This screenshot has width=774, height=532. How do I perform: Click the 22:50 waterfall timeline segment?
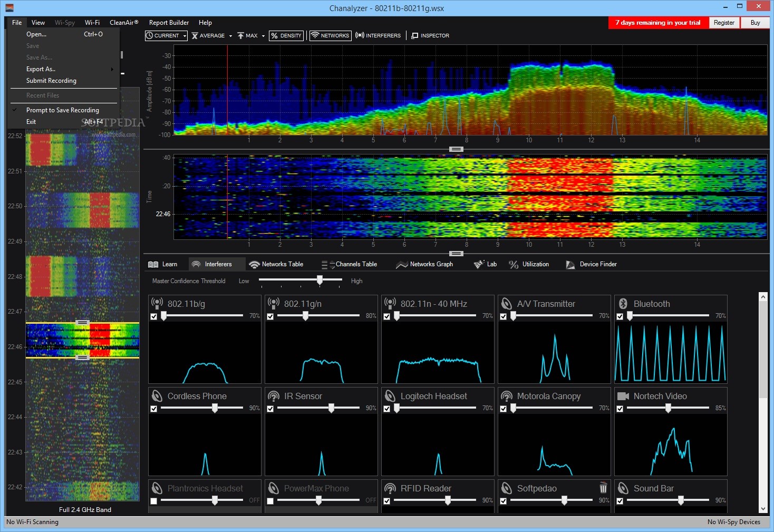82,210
